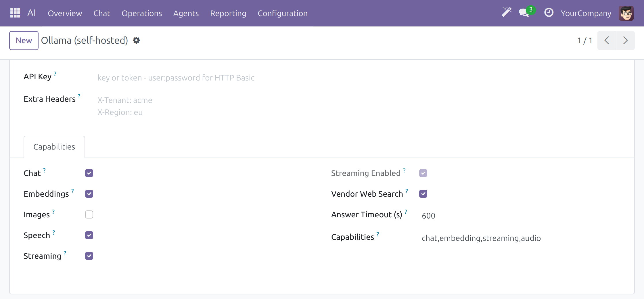
Task: Click the 1 / 1 pager counter
Action: pos(584,41)
